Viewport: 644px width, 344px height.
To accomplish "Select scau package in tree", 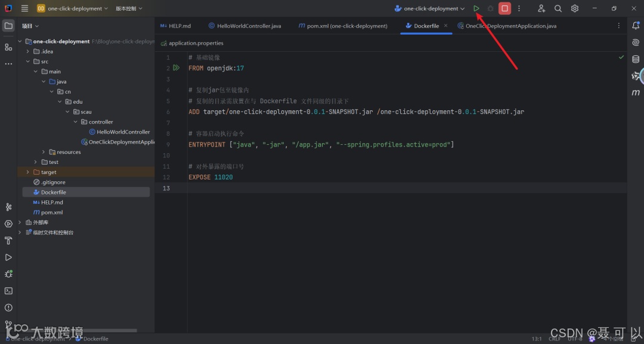I will [82, 111].
